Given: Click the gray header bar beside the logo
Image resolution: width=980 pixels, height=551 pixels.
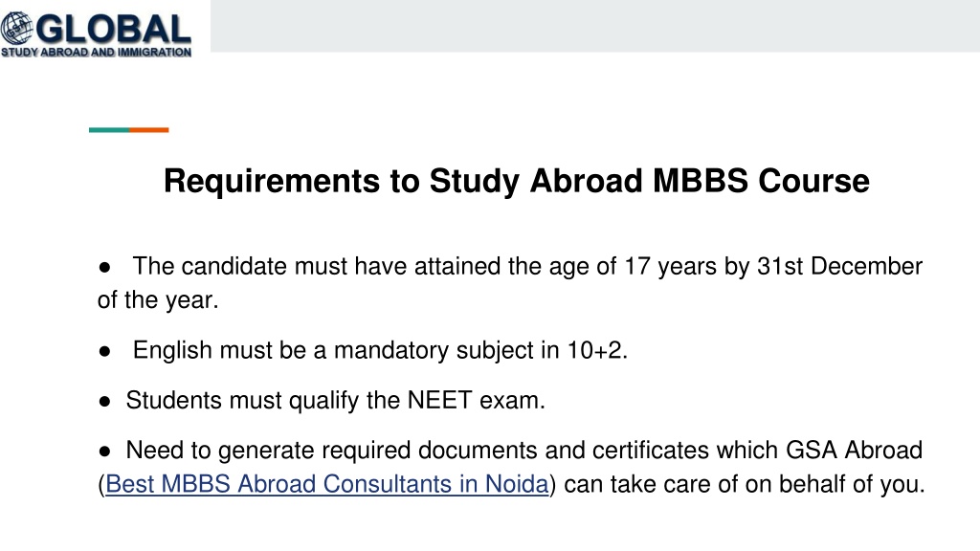Looking at the screenshot, I should pyautogui.click(x=595, y=26).
